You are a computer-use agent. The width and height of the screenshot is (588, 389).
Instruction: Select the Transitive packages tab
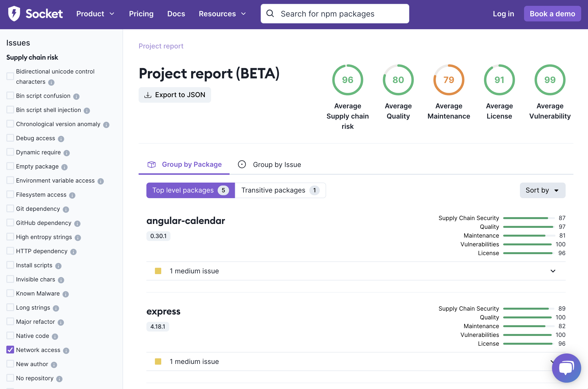pyautogui.click(x=280, y=190)
